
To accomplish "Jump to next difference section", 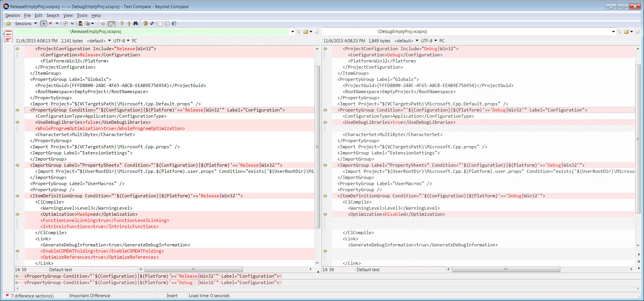I will pos(122,23).
